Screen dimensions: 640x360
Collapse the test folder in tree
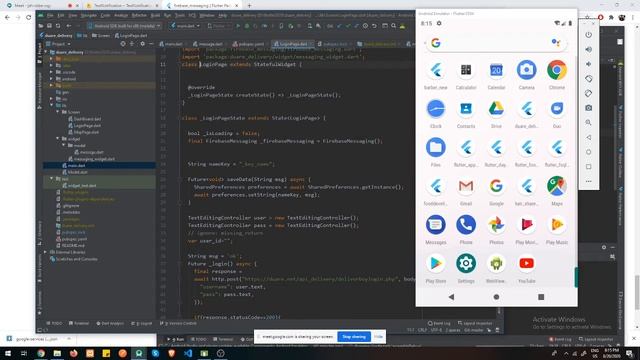coord(52,179)
